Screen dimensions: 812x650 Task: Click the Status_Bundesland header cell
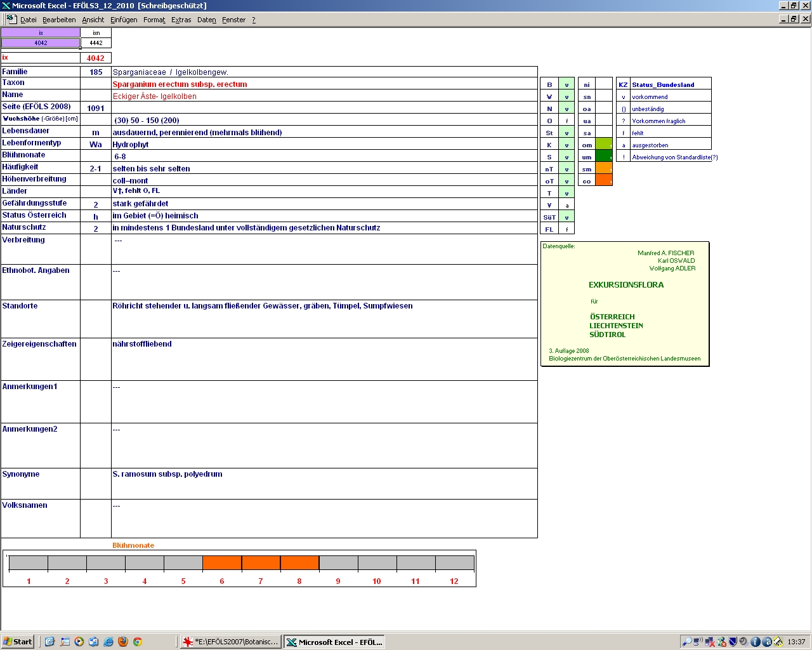point(671,84)
